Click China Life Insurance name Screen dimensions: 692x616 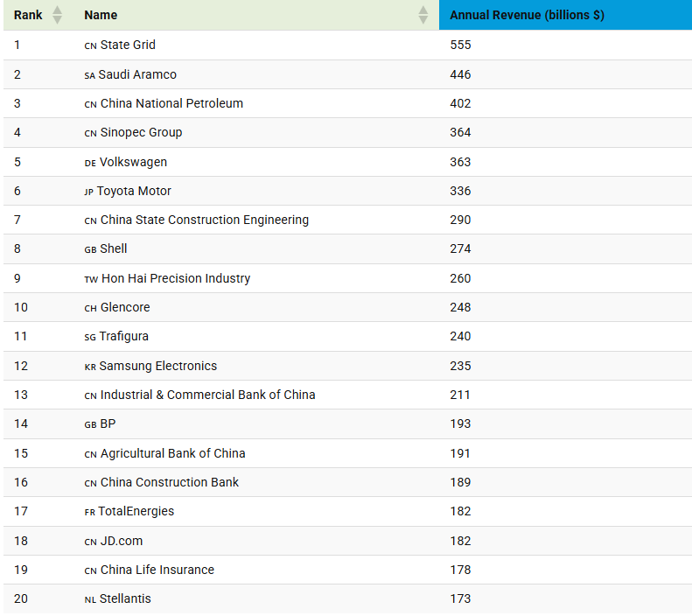157,570
